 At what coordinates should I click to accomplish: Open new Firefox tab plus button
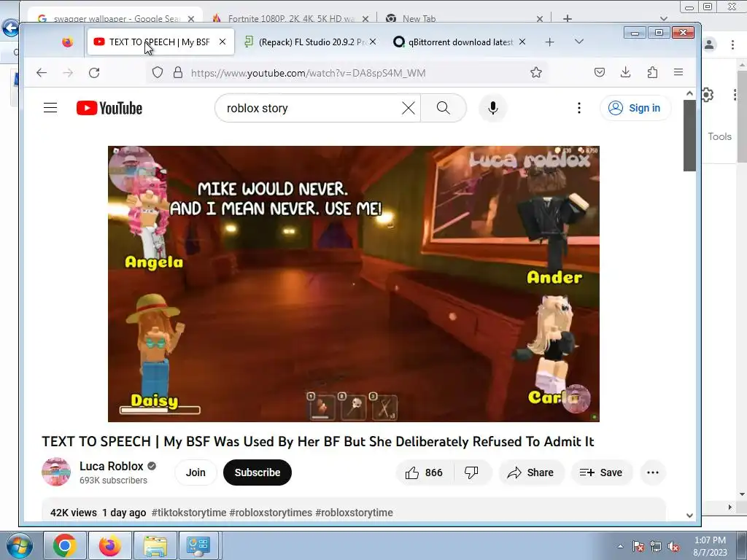[550, 42]
